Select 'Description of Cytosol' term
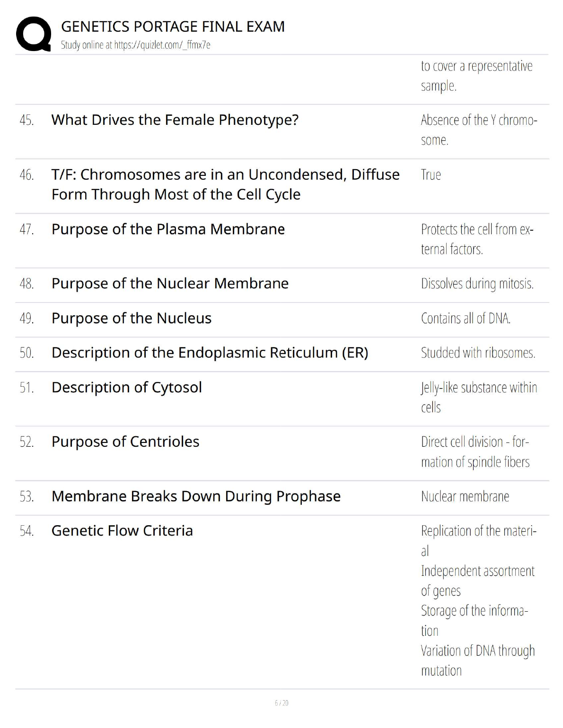563x728 pixels. (126, 388)
